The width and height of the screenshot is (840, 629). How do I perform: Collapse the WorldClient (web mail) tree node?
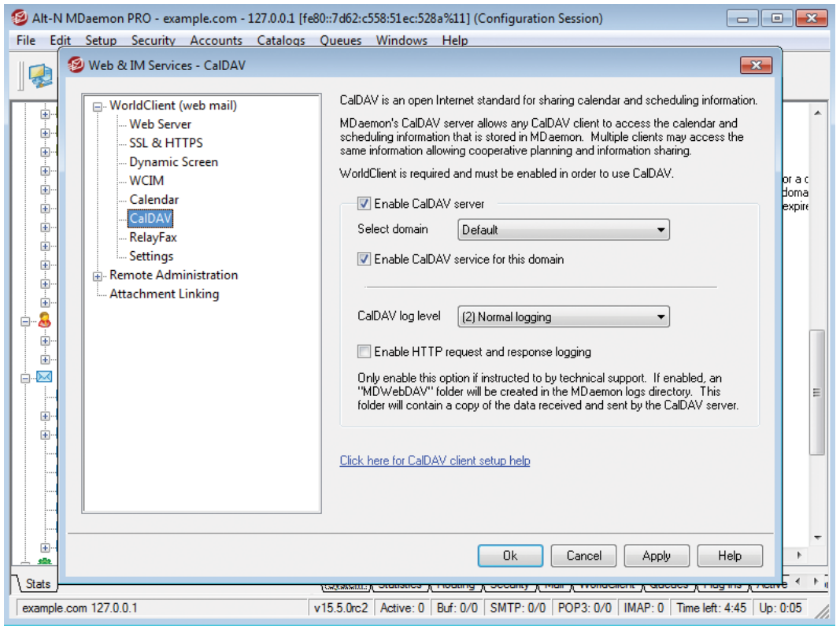pos(98,106)
